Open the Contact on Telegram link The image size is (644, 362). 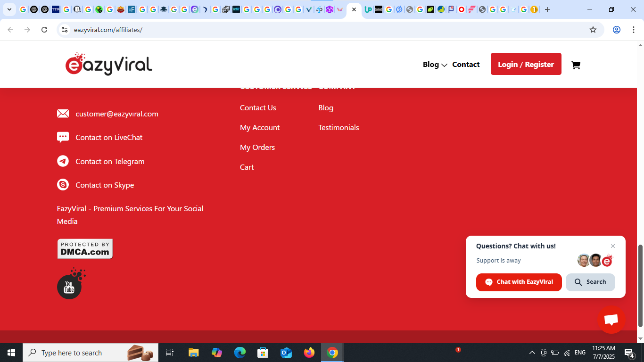click(x=110, y=161)
